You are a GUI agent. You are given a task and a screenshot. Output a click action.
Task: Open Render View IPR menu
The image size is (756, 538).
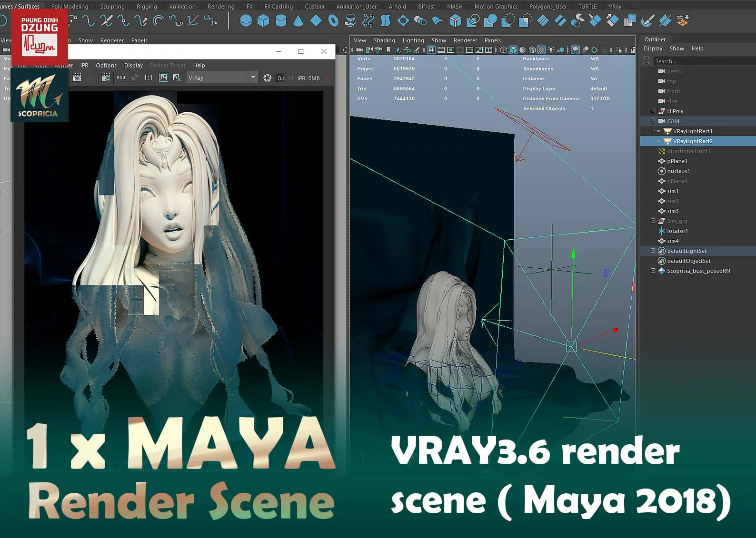tap(84, 66)
